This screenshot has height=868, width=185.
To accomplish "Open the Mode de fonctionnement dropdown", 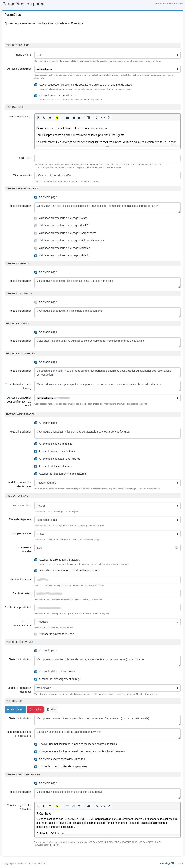I will pyautogui.click(x=107, y=621).
